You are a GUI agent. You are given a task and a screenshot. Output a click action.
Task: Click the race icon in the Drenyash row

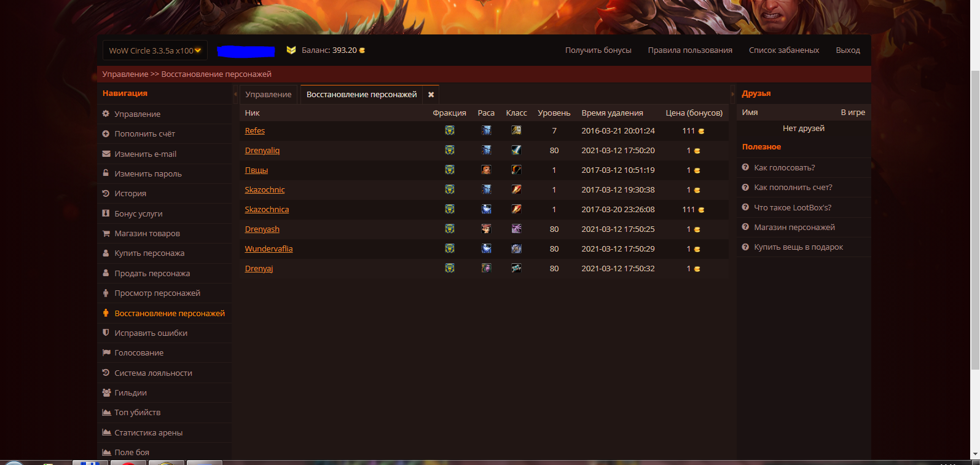[x=486, y=229]
